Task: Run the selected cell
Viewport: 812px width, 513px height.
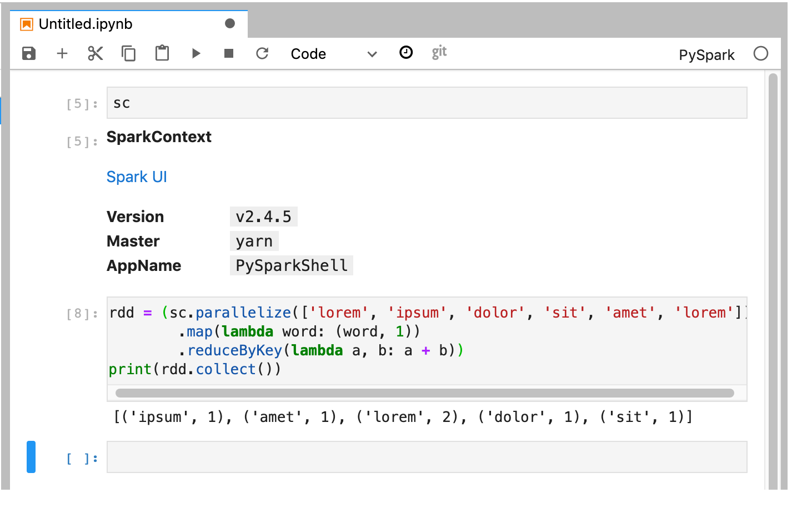Action: (x=196, y=53)
